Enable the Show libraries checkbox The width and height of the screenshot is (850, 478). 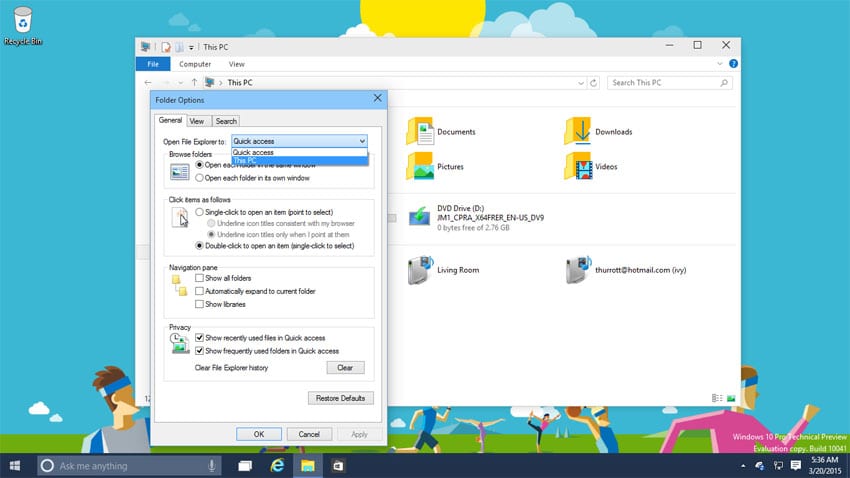click(200, 304)
